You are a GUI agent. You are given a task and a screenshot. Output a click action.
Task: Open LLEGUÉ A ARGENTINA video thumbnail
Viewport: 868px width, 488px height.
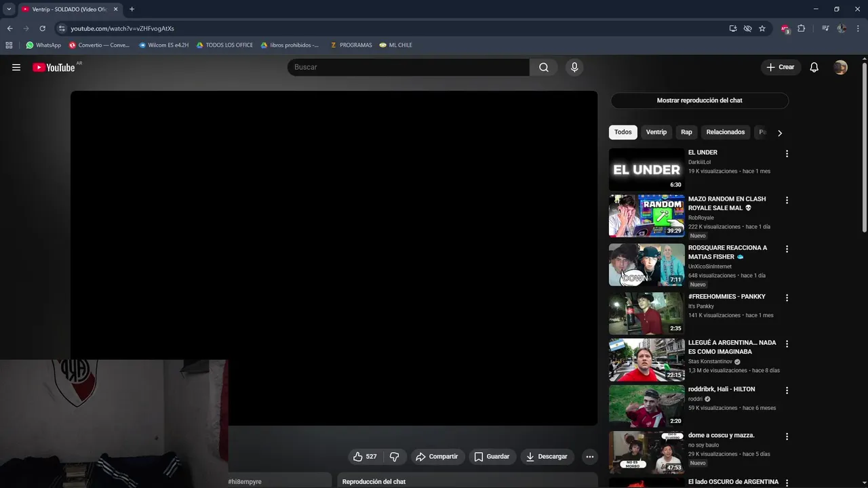(x=647, y=359)
